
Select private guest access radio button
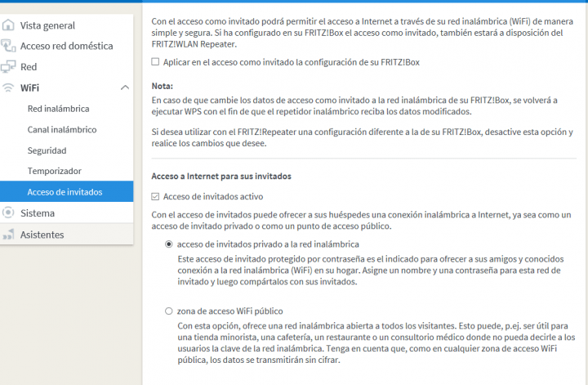(x=169, y=244)
